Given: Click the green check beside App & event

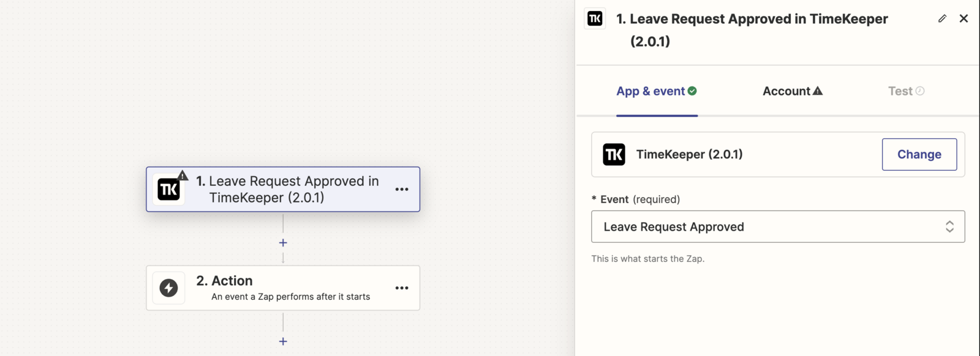Looking at the screenshot, I should [692, 91].
